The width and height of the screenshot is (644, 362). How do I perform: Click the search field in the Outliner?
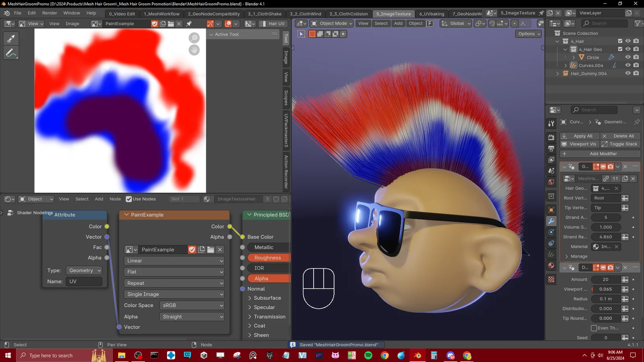click(x=604, y=23)
